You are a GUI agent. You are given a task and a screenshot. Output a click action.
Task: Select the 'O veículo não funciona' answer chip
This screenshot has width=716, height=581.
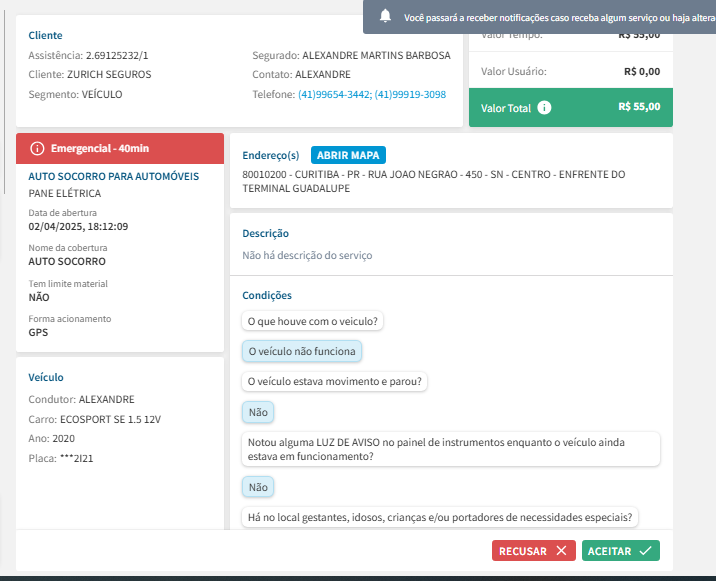click(x=301, y=352)
